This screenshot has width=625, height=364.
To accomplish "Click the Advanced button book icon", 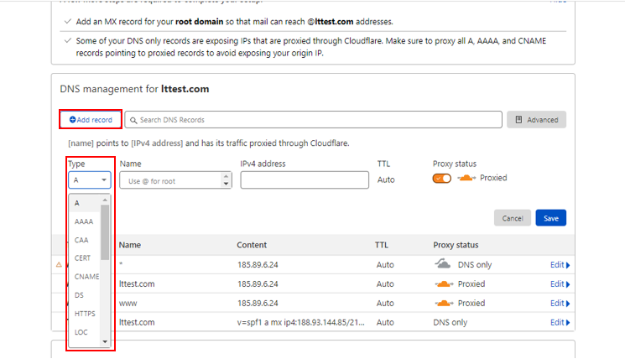I will pyautogui.click(x=518, y=120).
